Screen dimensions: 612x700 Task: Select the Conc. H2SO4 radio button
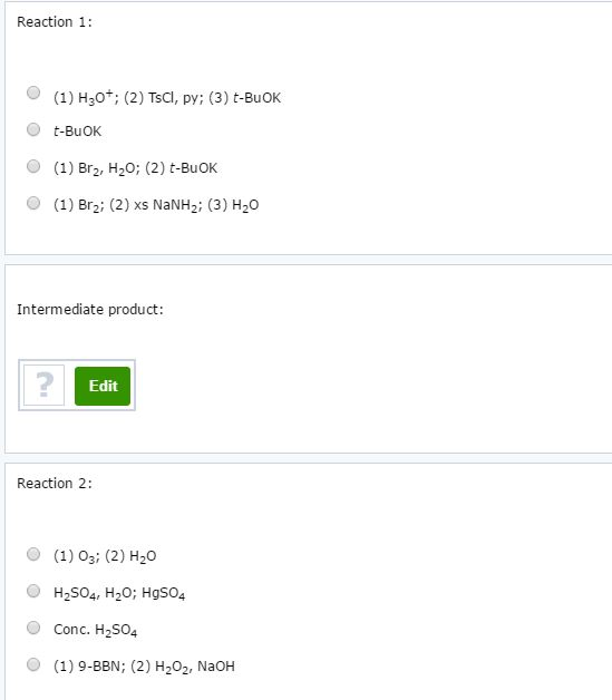pyautogui.click(x=33, y=628)
